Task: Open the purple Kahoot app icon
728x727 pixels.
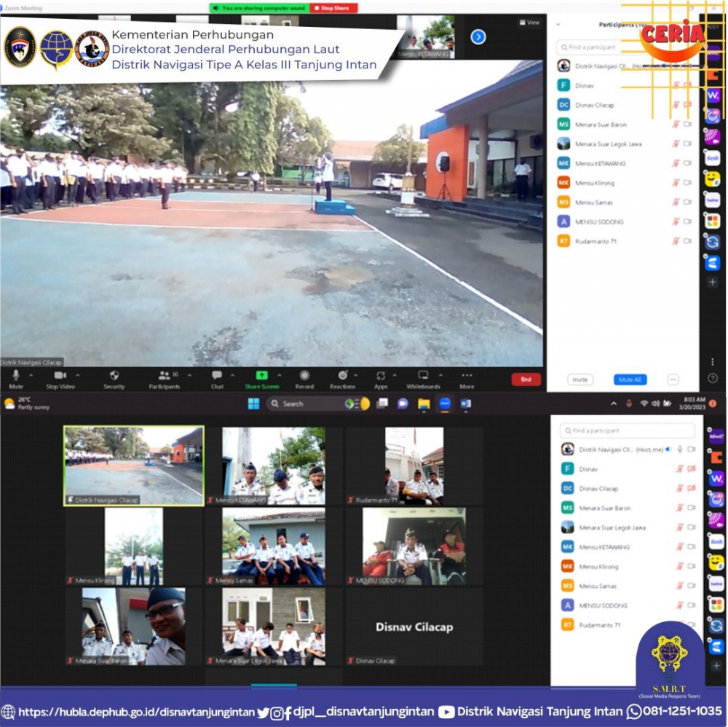Action: coord(716,436)
